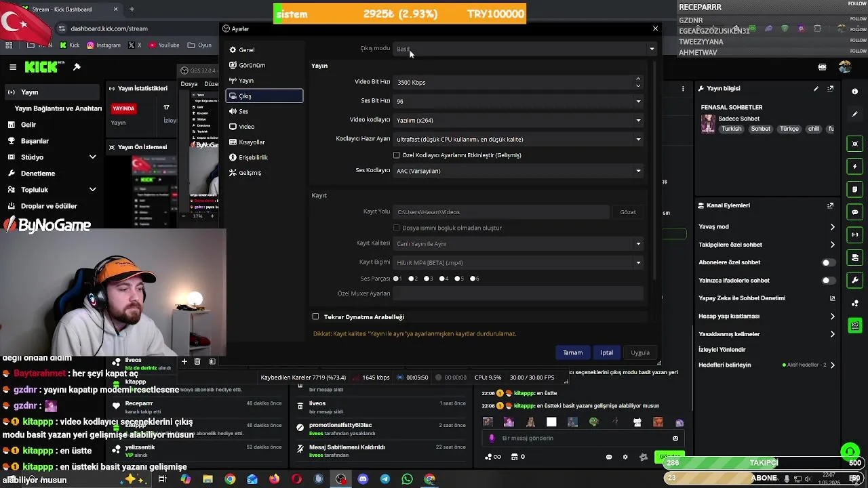The width and height of the screenshot is (868, 488).
Task: Click İptal to cancel settings
Action: [x=606, y=352]
